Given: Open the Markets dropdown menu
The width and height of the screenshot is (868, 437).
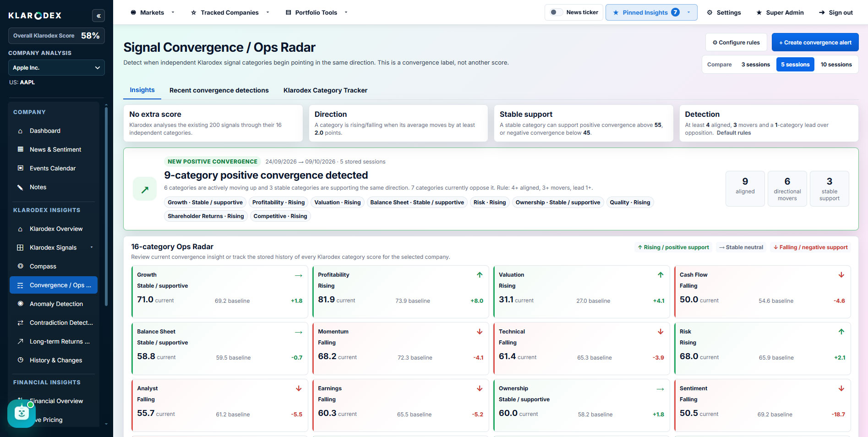Looking at the screenshot, I should point(152,12).
